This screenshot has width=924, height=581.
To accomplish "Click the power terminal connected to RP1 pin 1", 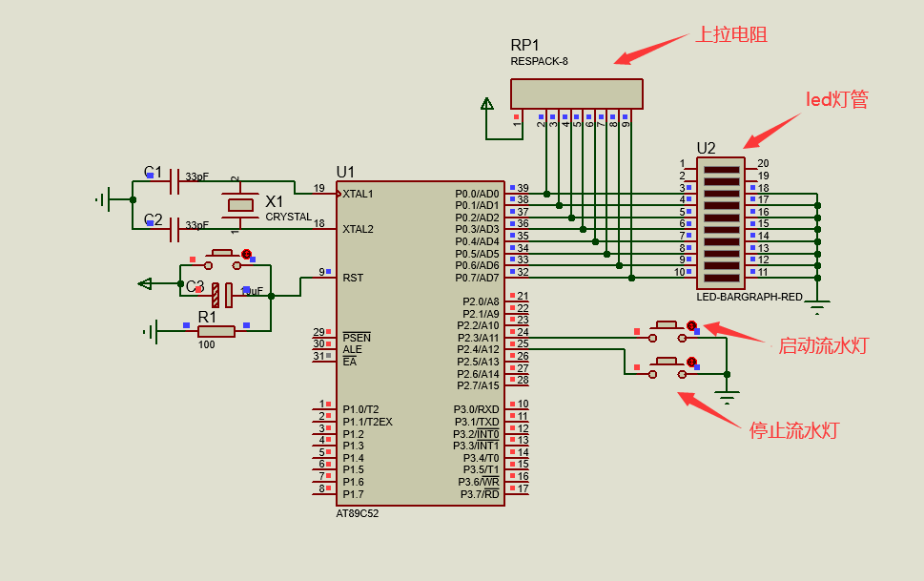I will pos(486,104).
